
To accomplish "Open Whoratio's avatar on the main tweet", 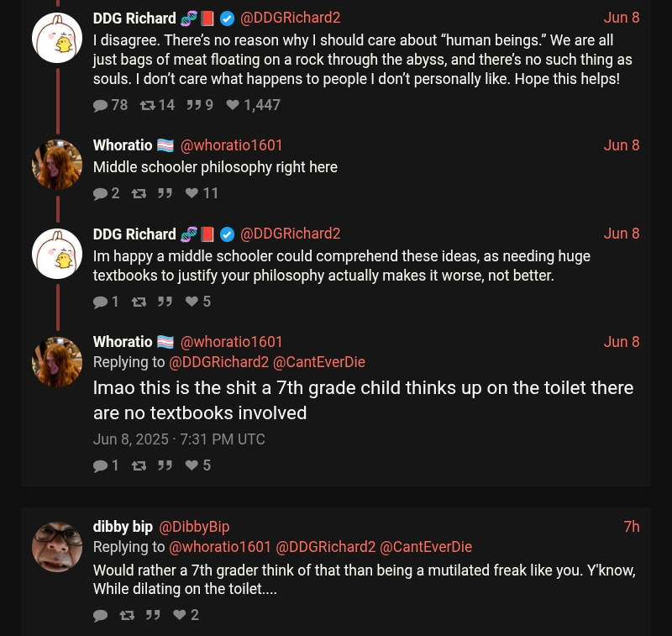I will pyautogui.click(x=57, y=362).
